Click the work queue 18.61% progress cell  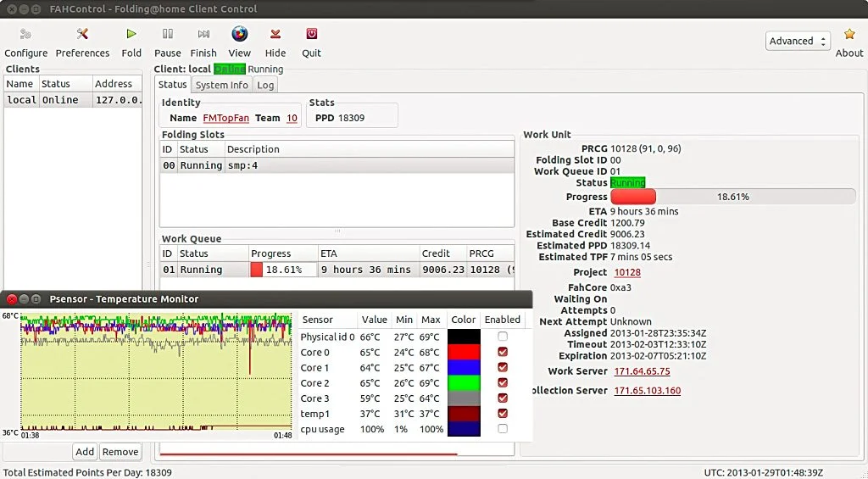tap(283, 270)
